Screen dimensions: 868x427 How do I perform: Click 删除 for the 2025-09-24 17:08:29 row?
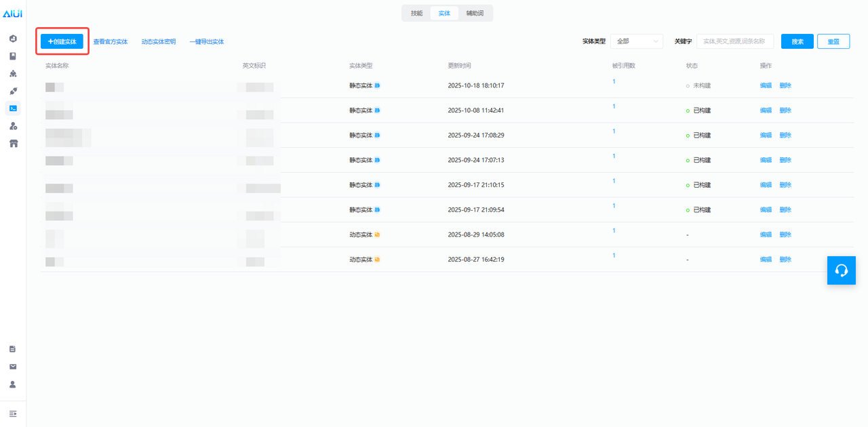[x=785, y=136]
